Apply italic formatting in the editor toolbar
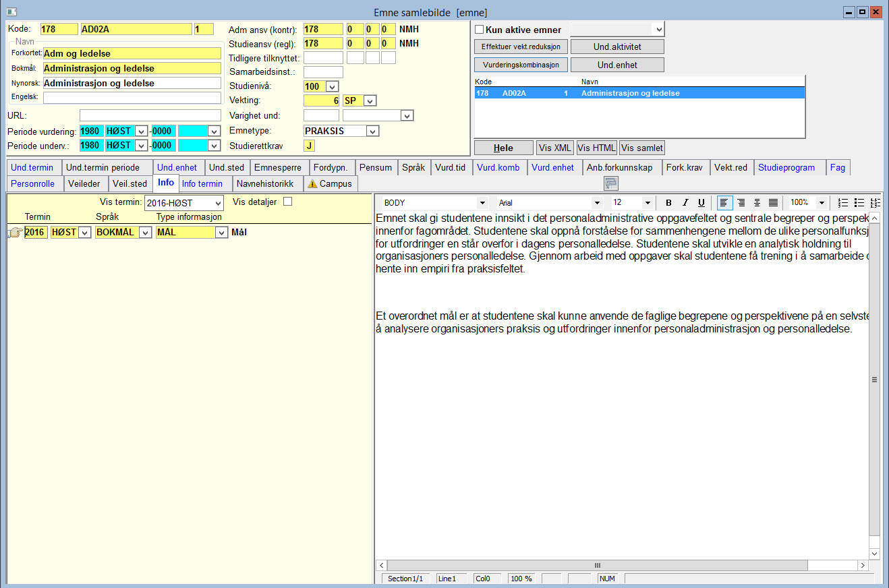Viewport: 889px width, 588px height. pos(685,203)
